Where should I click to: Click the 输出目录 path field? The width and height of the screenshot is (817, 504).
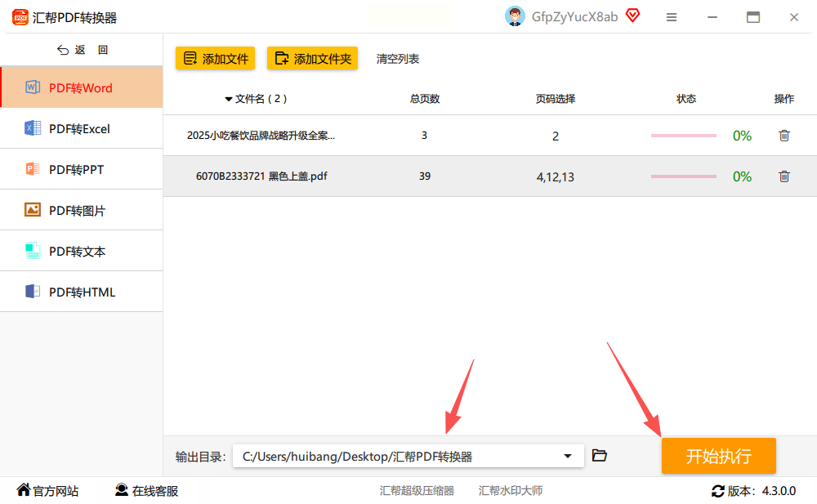point(408,456)
